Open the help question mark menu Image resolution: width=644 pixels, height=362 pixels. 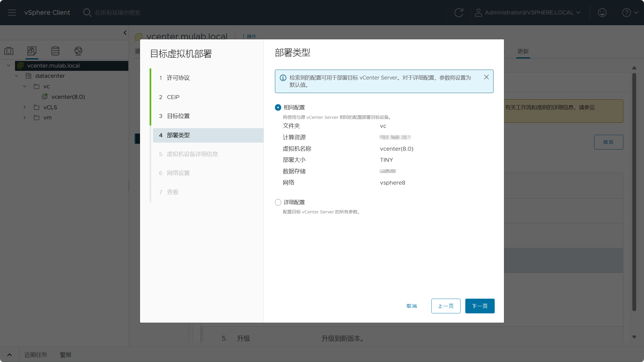pyautogui.click(x=626, y=13)
